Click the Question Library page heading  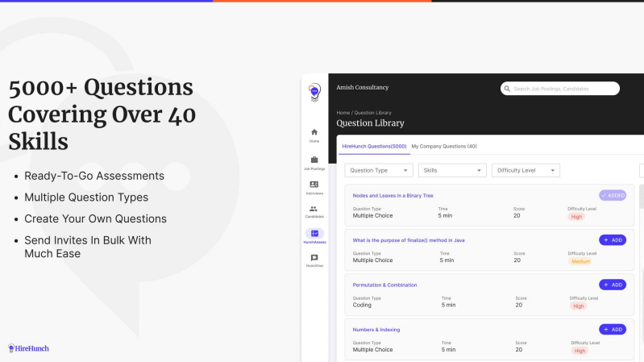pyautogui.click(x=370, y=123)
